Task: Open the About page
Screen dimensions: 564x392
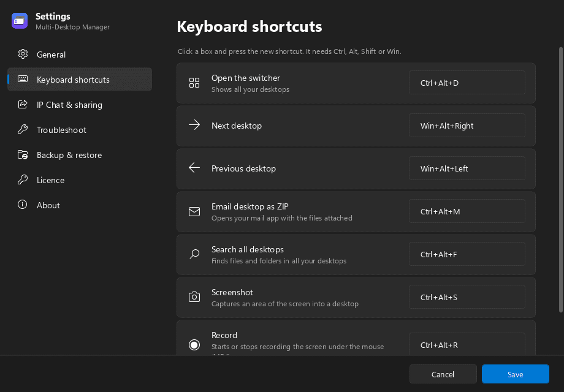Action: pos(80,205)
